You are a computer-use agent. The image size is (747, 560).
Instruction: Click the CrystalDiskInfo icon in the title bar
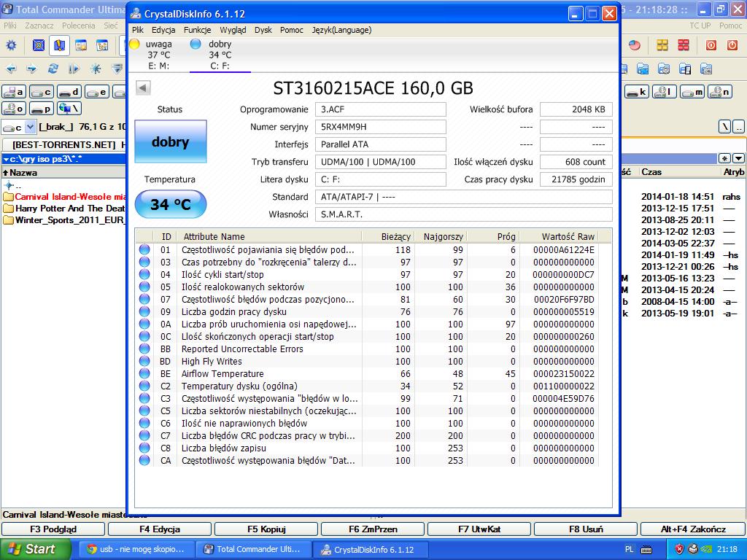(136, 13)
